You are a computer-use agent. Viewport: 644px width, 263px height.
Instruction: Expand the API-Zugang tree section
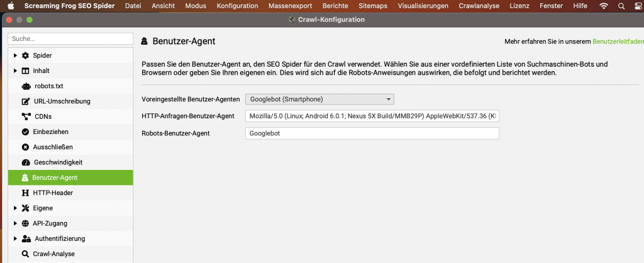pos(15,223)
